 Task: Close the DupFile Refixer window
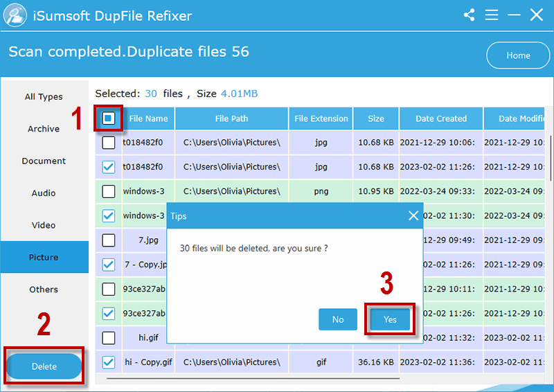(x=536, y=15)
